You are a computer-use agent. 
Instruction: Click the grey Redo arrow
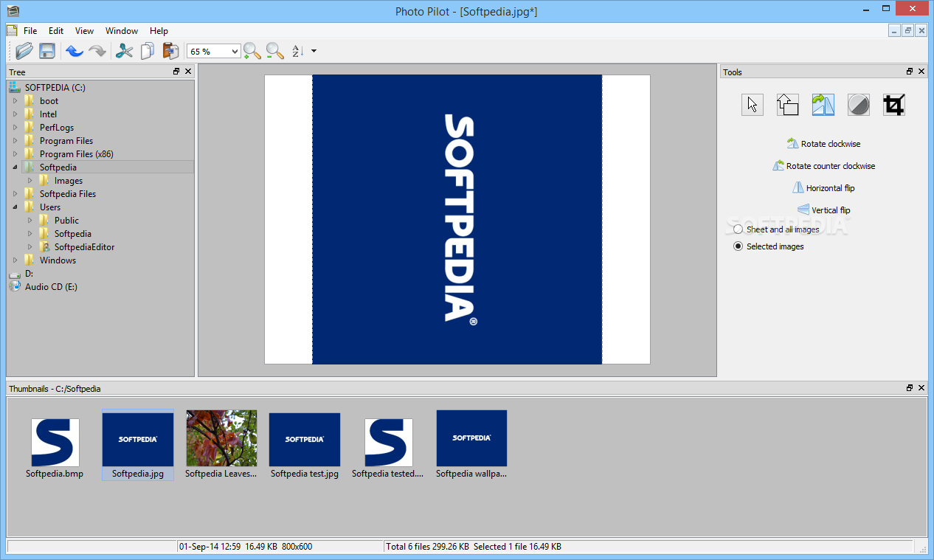(x=97, y=51)
